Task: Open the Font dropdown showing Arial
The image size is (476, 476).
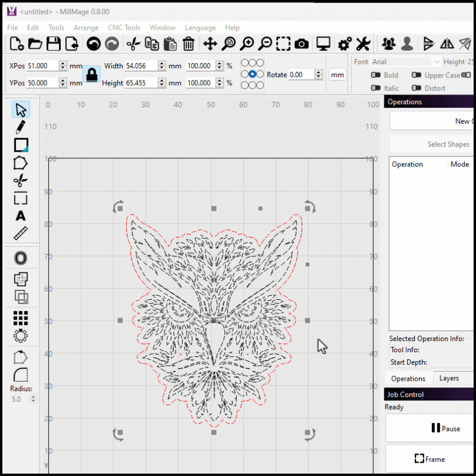Action: pyautogui.click(x=406, y=62)
